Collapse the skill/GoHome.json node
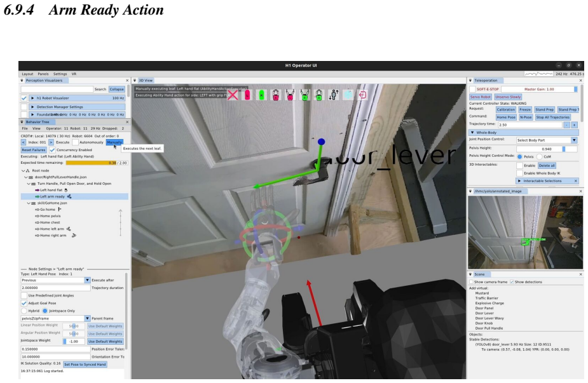Image resolution: width=588 pixels, height=383 pixels. 29,203
